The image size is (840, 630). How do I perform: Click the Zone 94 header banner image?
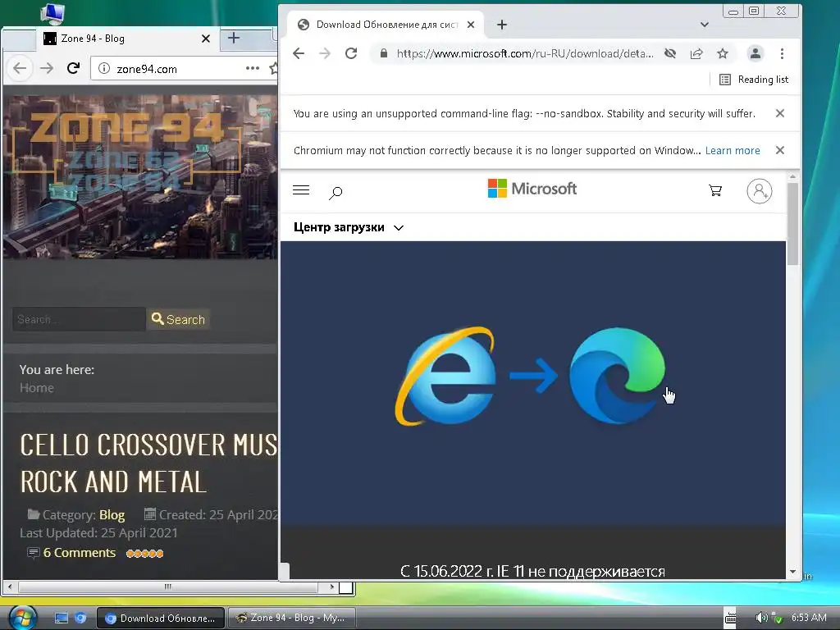tap(140, 177)
